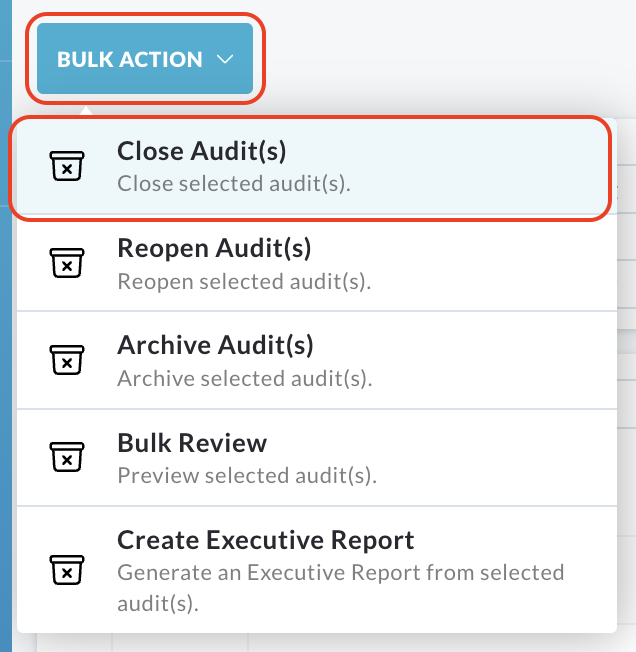
Task: Click the blue sidebar strip on the left edge
Action: pyautogui.click(x=6, y=326)
